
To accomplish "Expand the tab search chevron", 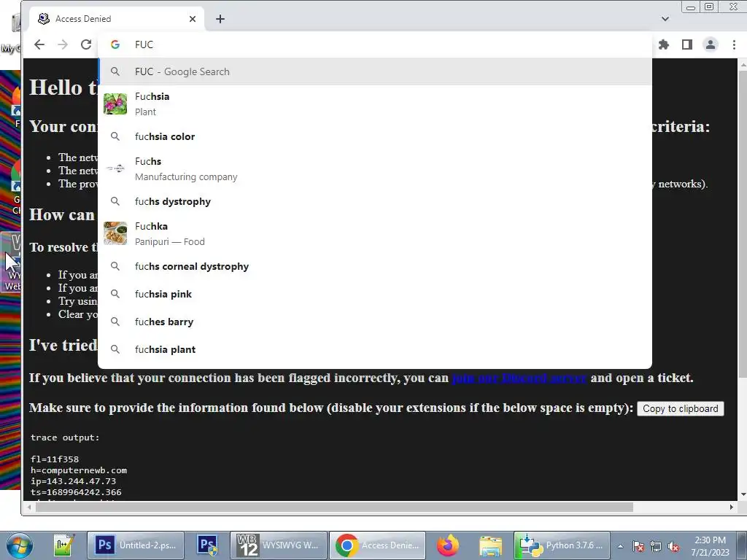I will (665, 19).
